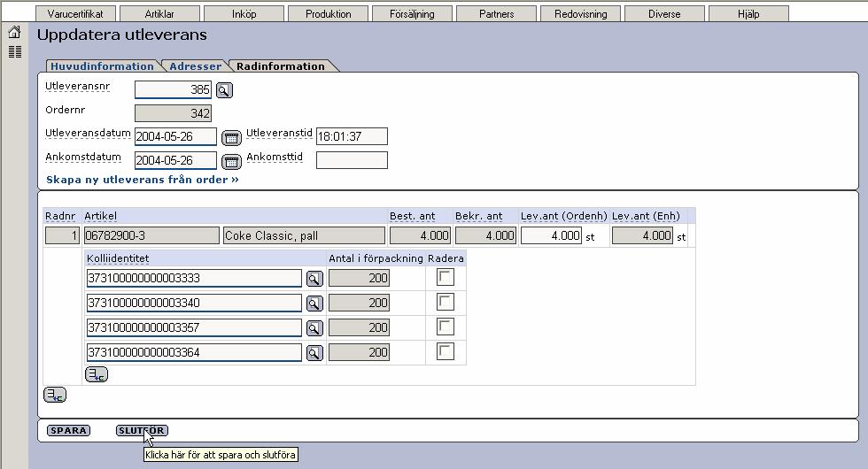Focus the empty Ankomsttid field
The width and height of the screenshot is (868, 469).
click(353, 160)
